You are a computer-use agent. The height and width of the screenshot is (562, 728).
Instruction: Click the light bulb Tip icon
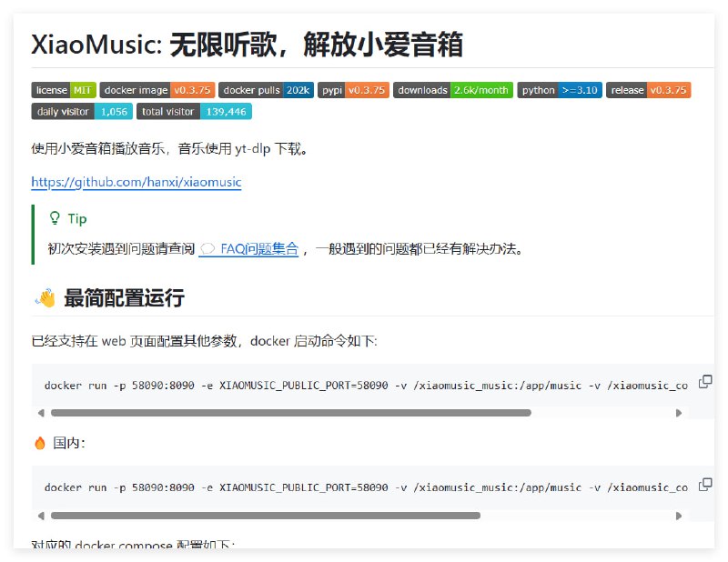55,218
